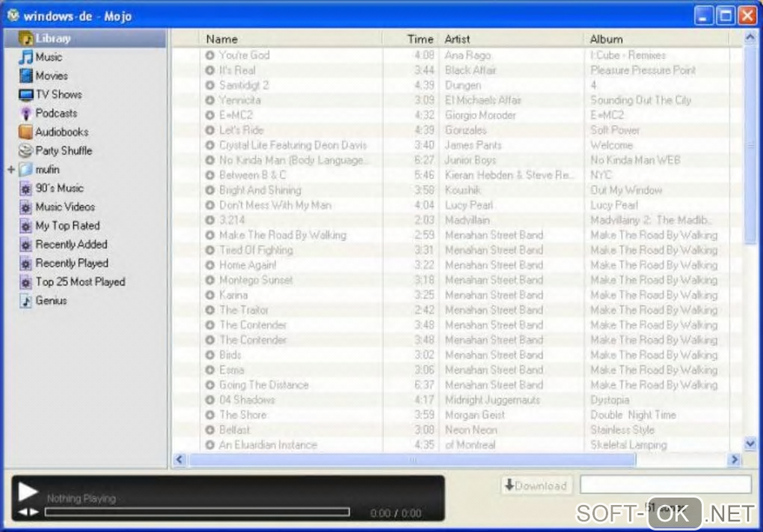Image resolution: width=763 pixels, height=532 pixels.
Task: Click album "Sounding Out The City"
Action: pos(640,100)
